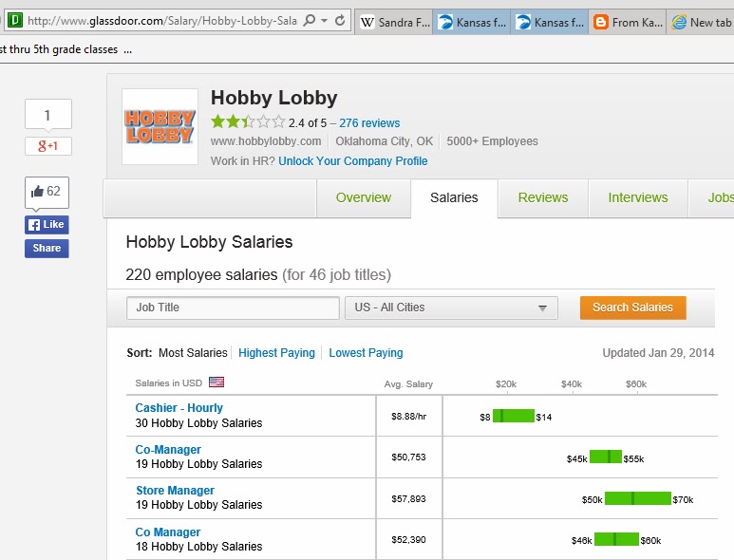Click the page refresh icon
Viewport: 734px width, 560px height.
tap(340, 21)
